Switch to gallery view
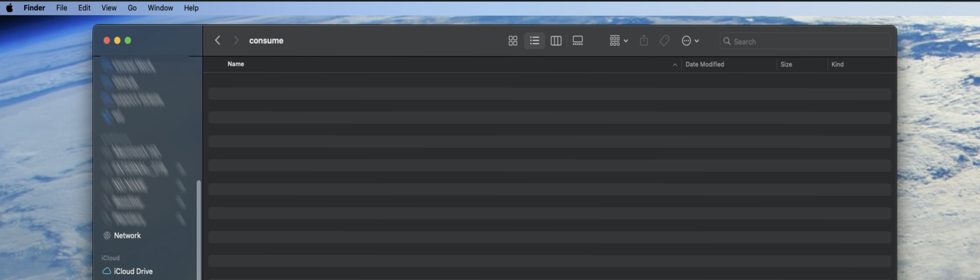Viewport: 980px width, 280px height. [577, 41]
